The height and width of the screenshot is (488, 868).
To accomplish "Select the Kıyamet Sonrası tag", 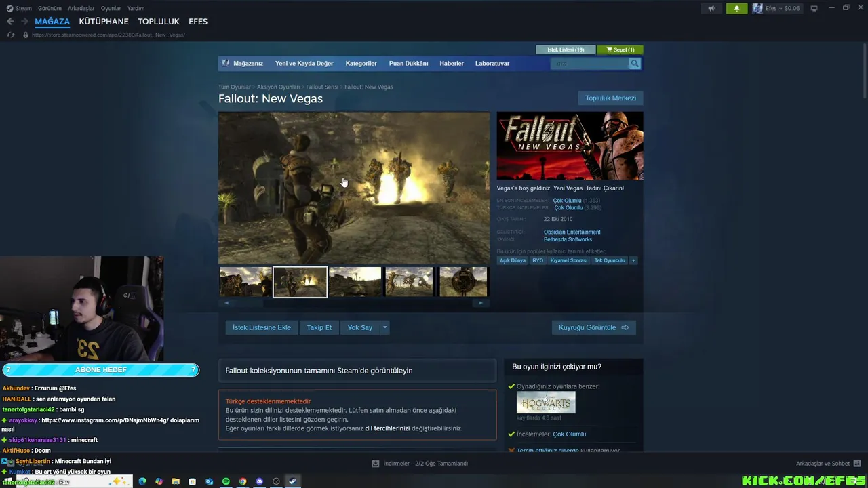I will [569, 260].
